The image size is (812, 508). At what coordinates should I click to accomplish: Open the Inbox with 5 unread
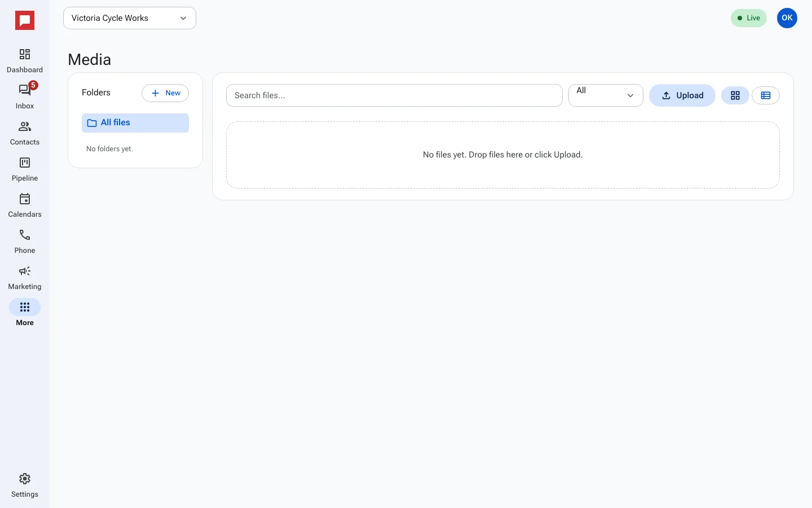click(25, 97)
